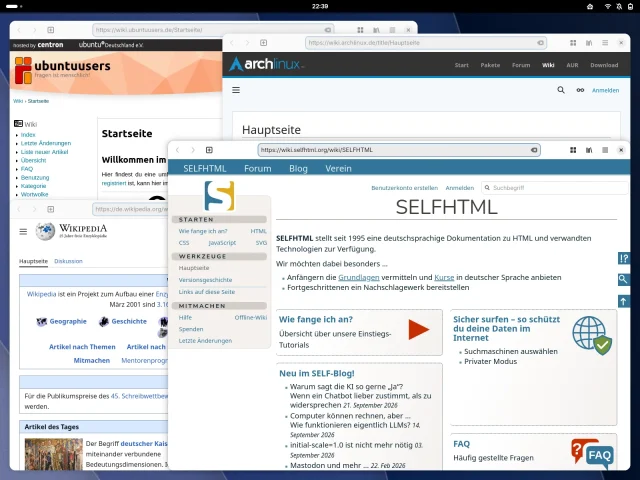Click ubuntuusers address bar URL
The width and height of the screenshot is (640, 480).
click(149, 30)
